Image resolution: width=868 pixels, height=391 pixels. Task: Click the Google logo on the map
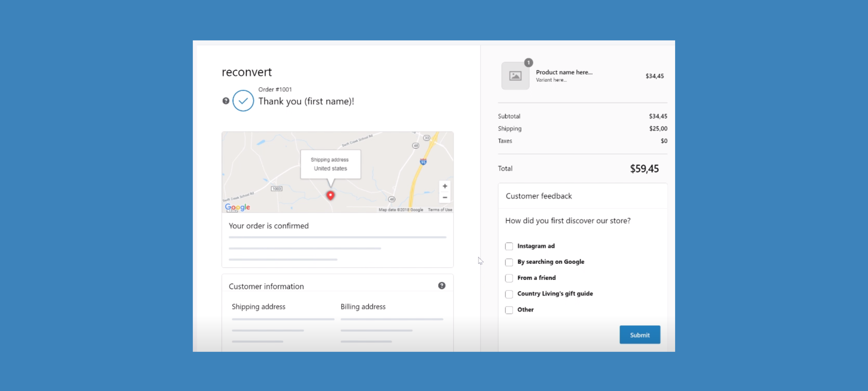coord(238,207)
